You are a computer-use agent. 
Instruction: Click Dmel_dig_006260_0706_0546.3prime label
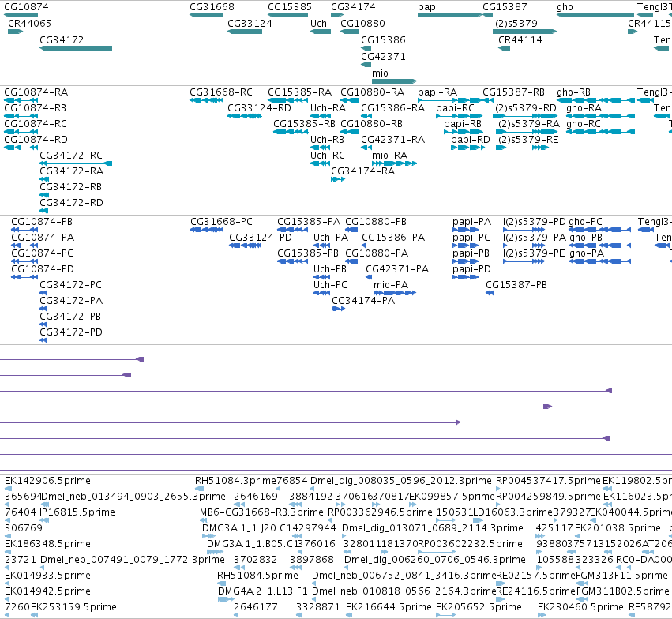point(435,560)
